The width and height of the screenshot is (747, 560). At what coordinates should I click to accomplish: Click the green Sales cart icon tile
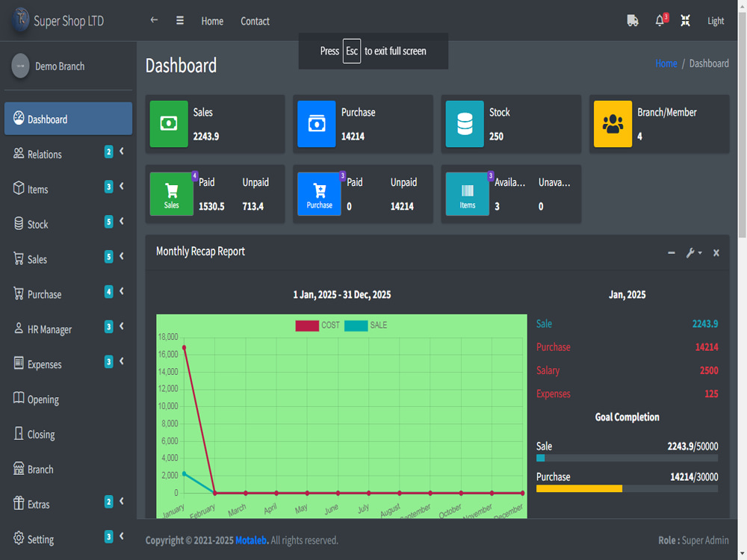click(x=172, y=194)
